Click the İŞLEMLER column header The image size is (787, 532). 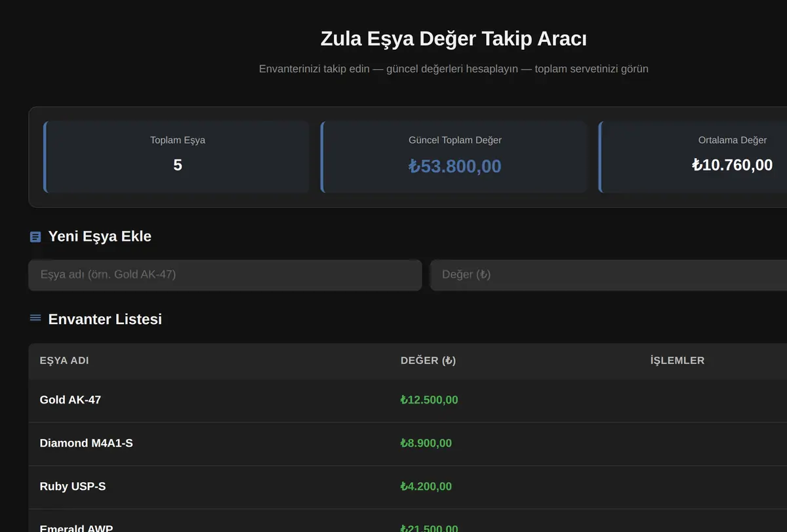click(677, 361)
